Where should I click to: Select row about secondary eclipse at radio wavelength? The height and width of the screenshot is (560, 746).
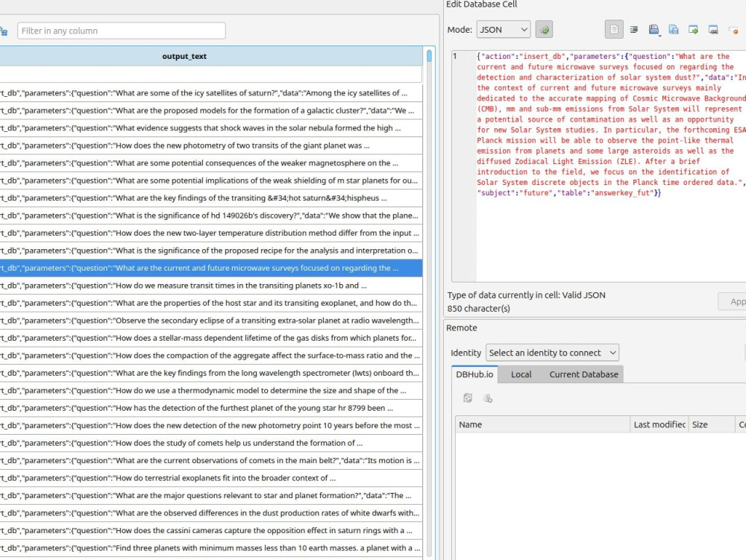[x=211, y=321]
